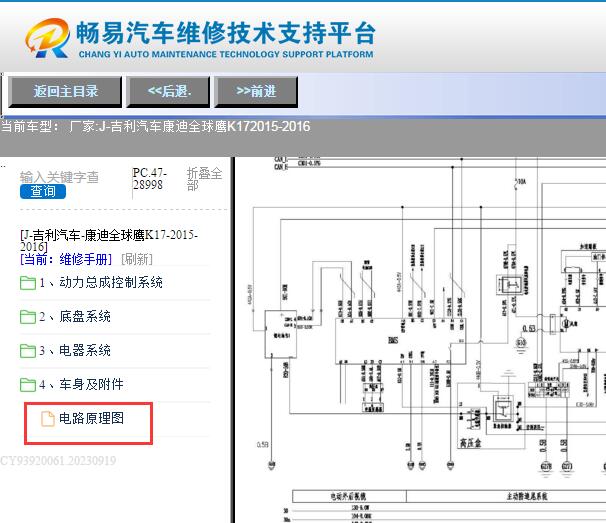606x523 pixels.
Task: Click the current model header 当前车型 text
Action: [155, 126]
